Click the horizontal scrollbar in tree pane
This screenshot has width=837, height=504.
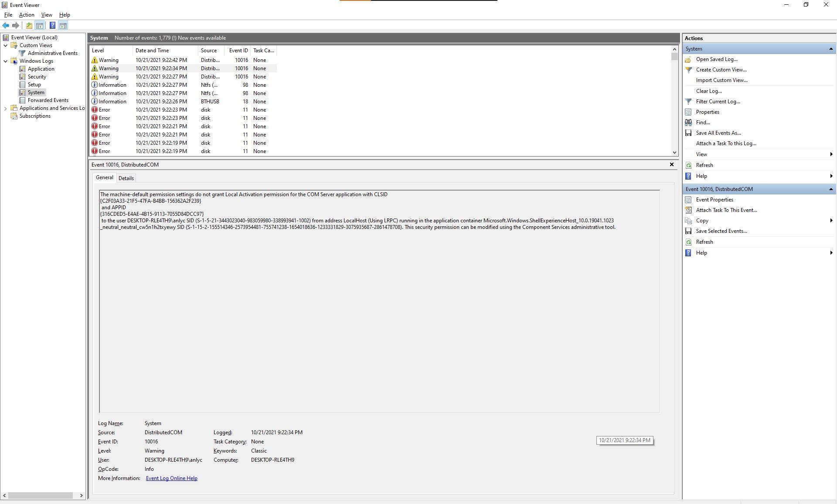41,495
